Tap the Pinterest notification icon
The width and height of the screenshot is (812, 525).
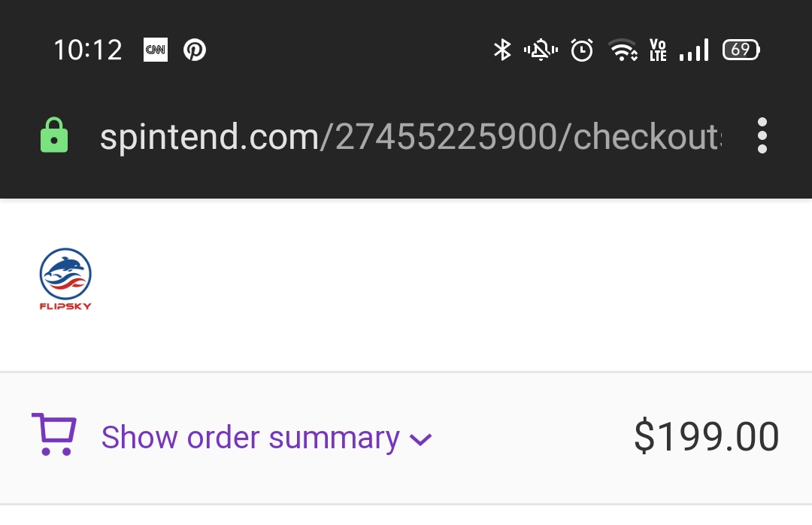tap(195, 50)
